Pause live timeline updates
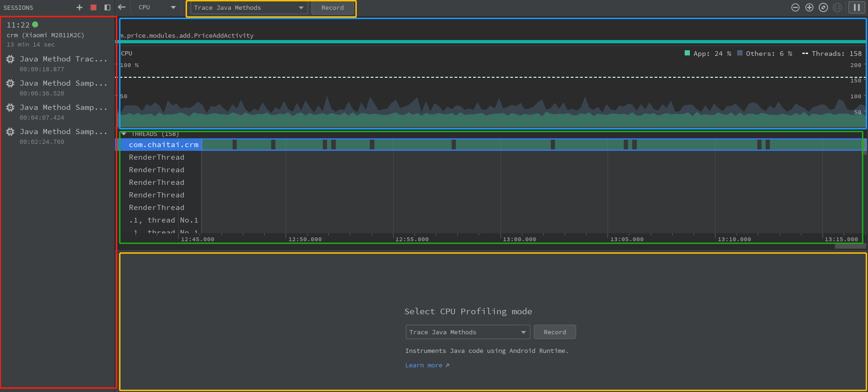This screenshot has width=868, height=392. (857, 7)
